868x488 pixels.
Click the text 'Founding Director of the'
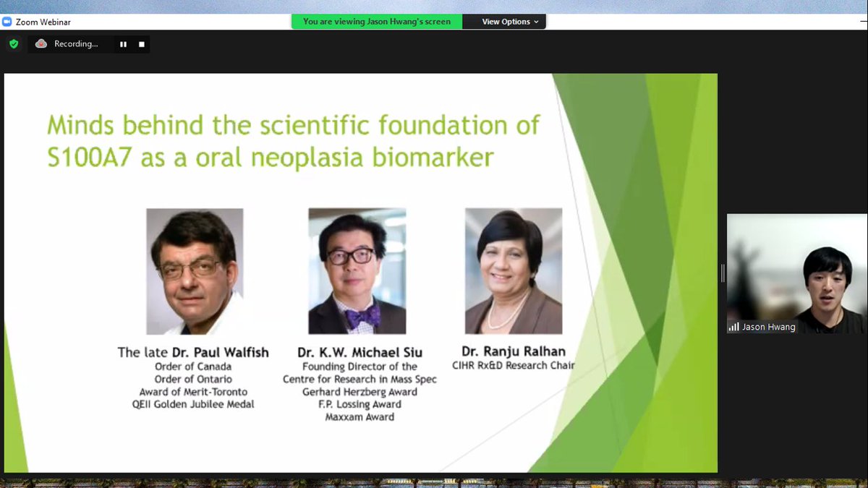(359, 367)
